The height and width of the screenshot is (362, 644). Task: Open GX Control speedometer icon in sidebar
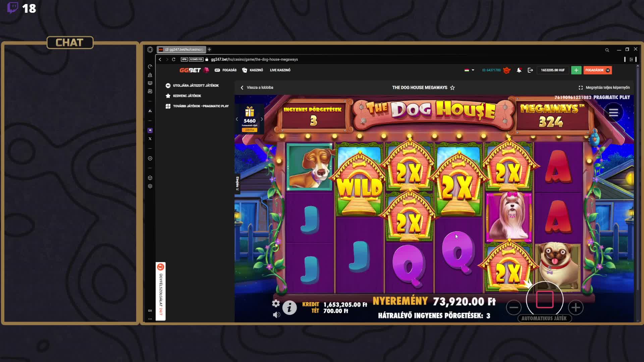point(150,66)
